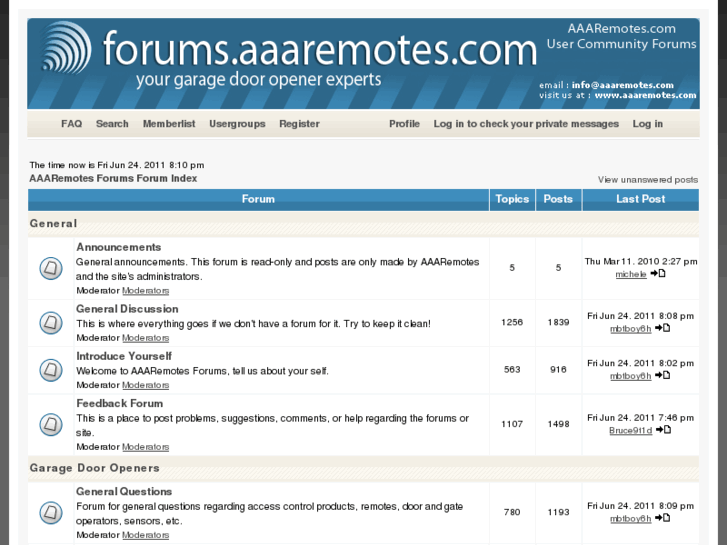Viewport: 727px width, 545px height.
Task: Click the forums.aaaremotes.com logo swirl icon
Action: [x=66, y=48]
